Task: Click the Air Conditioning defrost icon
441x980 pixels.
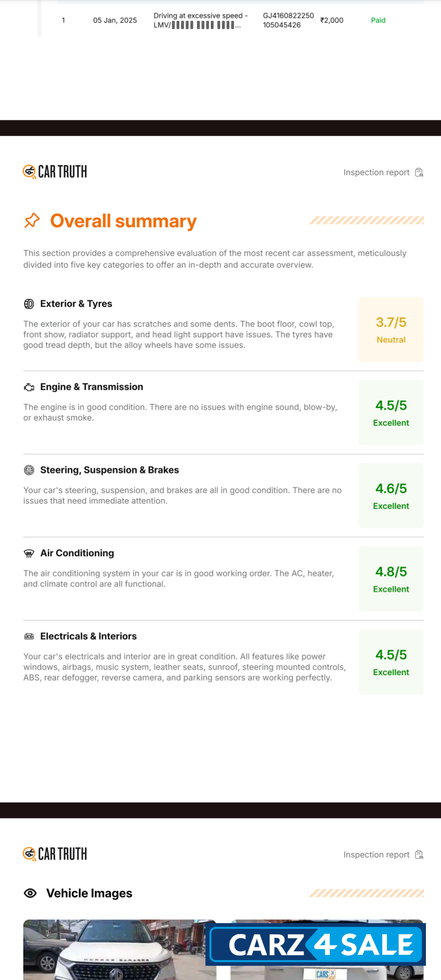Action: (29, 554)
